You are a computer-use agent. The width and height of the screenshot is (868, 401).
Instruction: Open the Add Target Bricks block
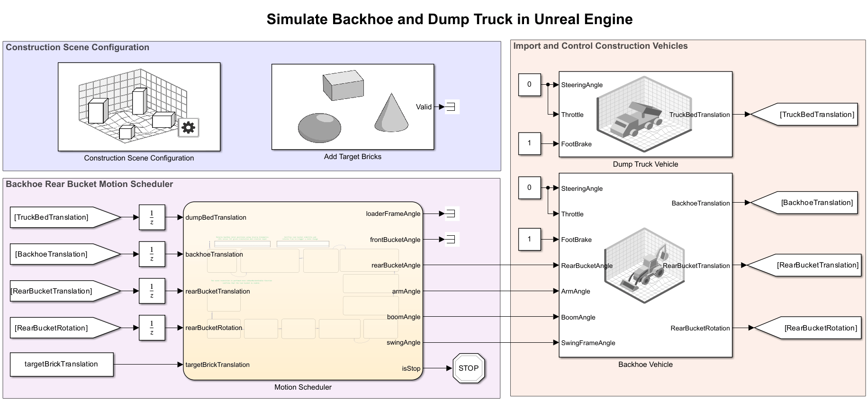353,107
